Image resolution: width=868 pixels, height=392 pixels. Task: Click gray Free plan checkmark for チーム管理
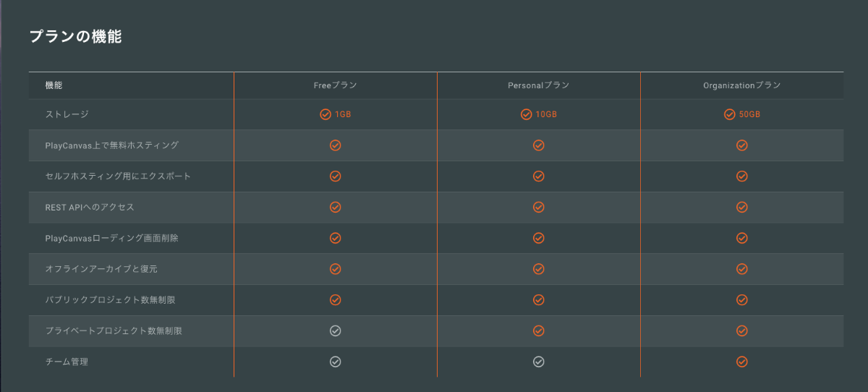335,362
